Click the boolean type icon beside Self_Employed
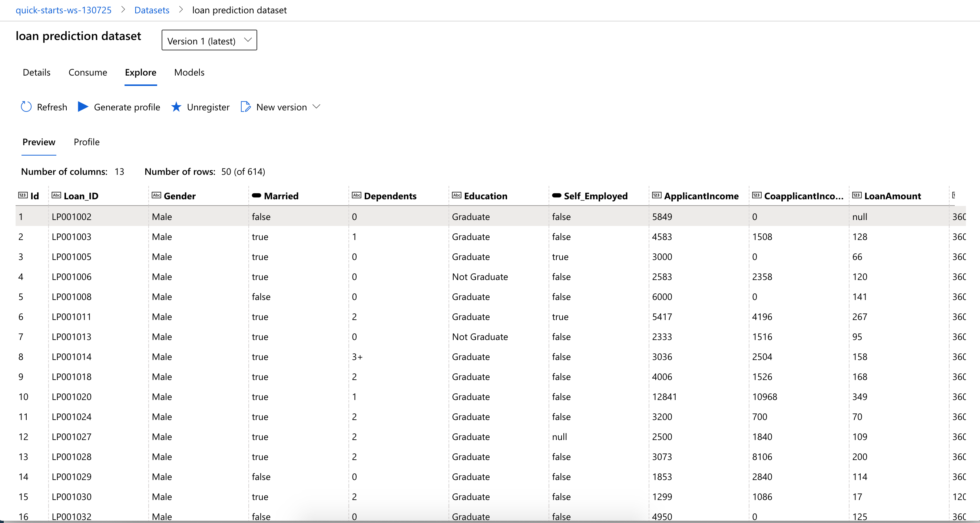 point(557,195)
